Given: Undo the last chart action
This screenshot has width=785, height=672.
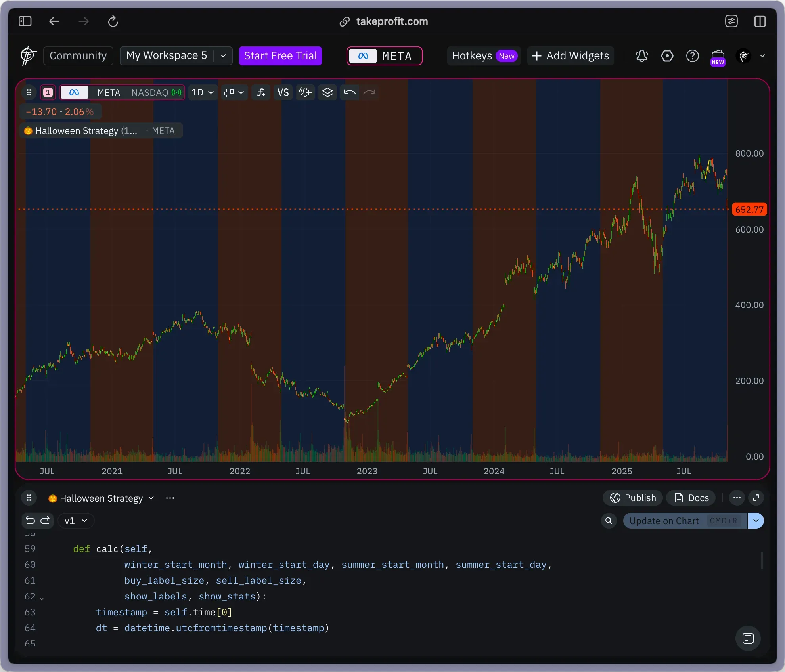Looking at the screenshot, I should (350, 92).
